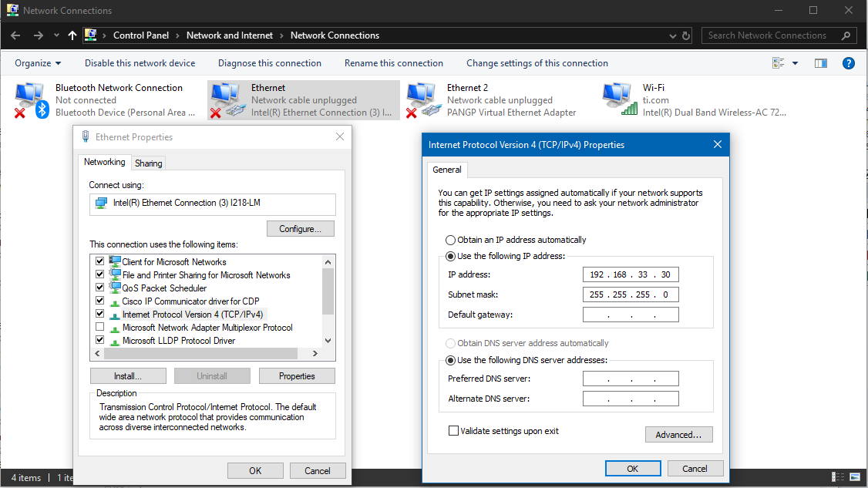Switch to large icons view in status bar
The image size is (868, 488).
[855, 477]
